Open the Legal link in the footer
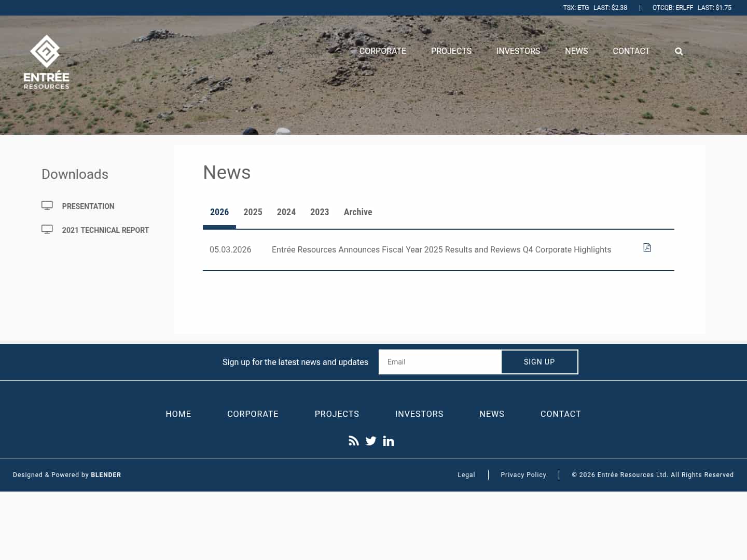747x560 pixels. tap(466, 475)
